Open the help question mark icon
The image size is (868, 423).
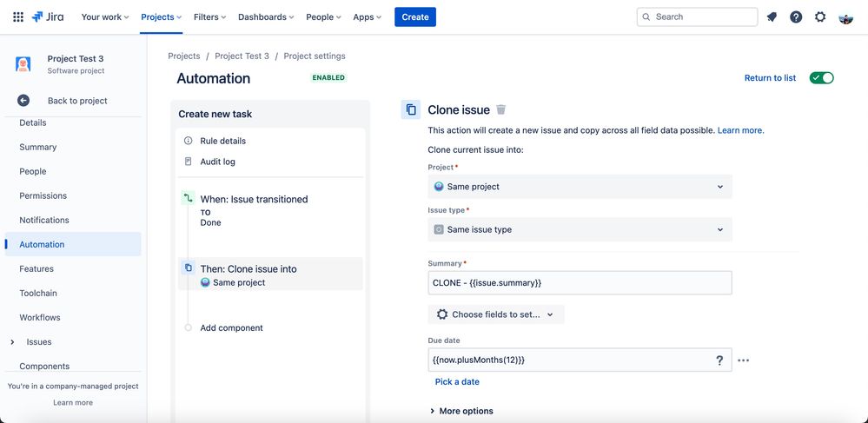(x=796, y=17)
